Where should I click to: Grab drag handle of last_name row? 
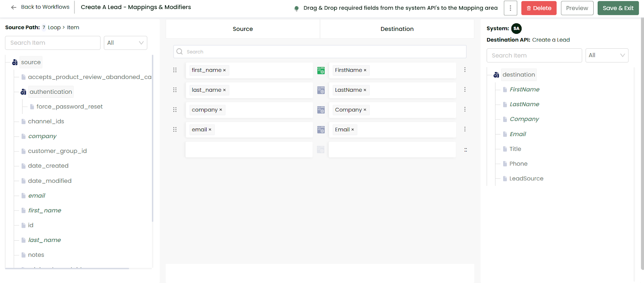coord(175,90)
